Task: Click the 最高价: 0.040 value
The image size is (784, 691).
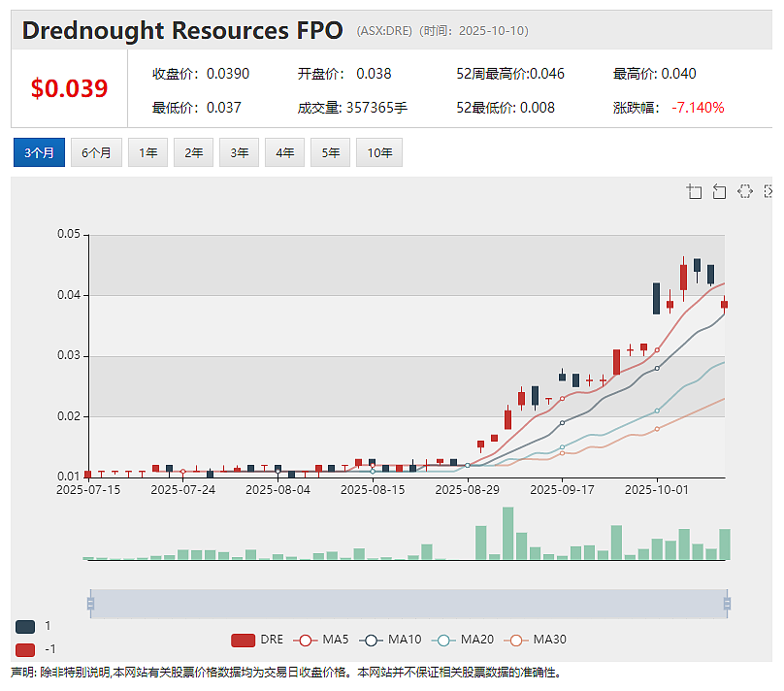Action: [x=655, y=74]
